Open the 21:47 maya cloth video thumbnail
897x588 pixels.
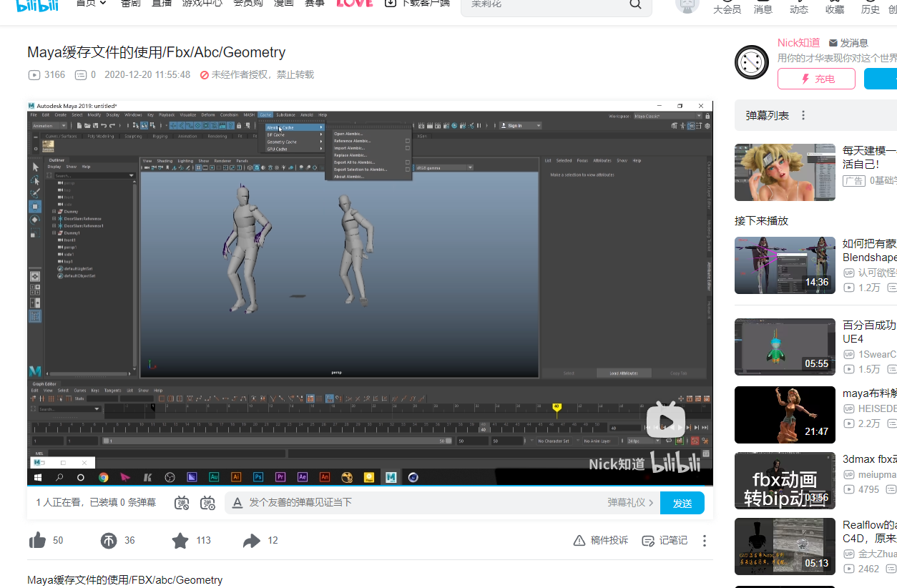pos(785,415)
